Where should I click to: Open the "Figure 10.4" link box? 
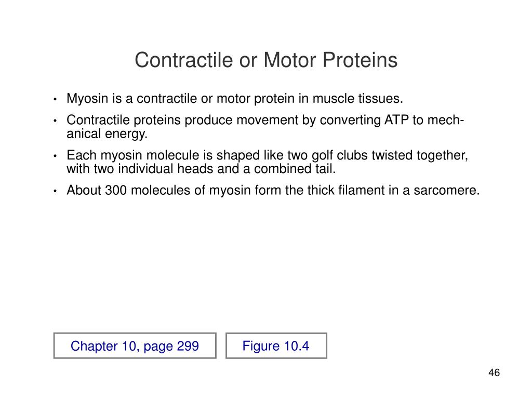276,345
